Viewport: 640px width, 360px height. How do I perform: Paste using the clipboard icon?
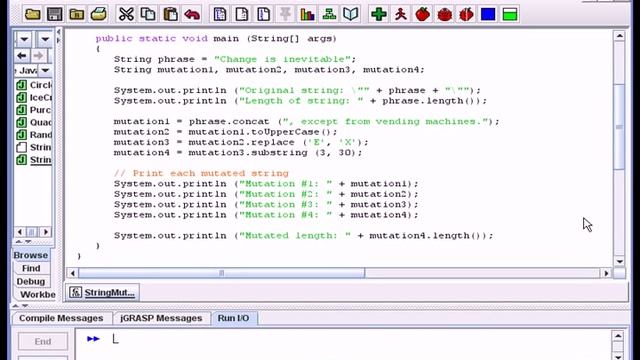click(170, 14)
